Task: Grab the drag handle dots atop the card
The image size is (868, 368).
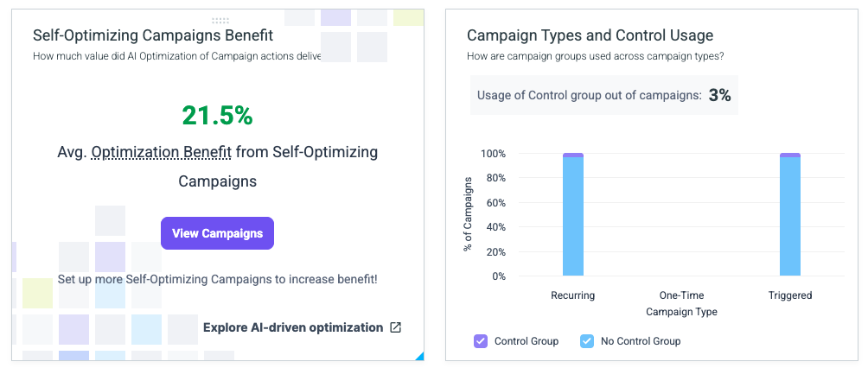Action: pos(220,21)
